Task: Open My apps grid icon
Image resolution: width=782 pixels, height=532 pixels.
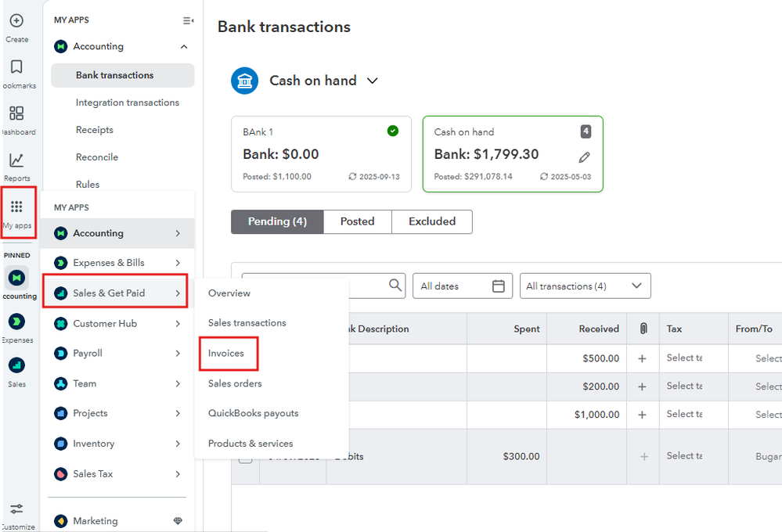Action: tap(16, 207)
